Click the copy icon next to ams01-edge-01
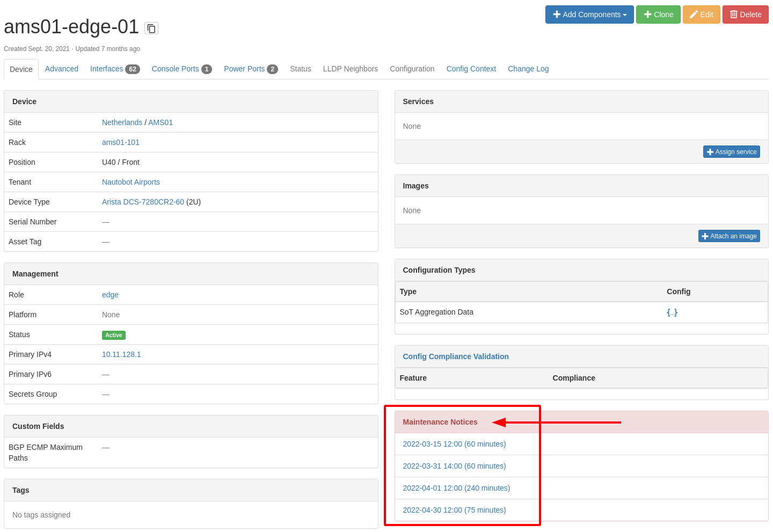This screenshot has width=773, height=532. pos(151,28)
